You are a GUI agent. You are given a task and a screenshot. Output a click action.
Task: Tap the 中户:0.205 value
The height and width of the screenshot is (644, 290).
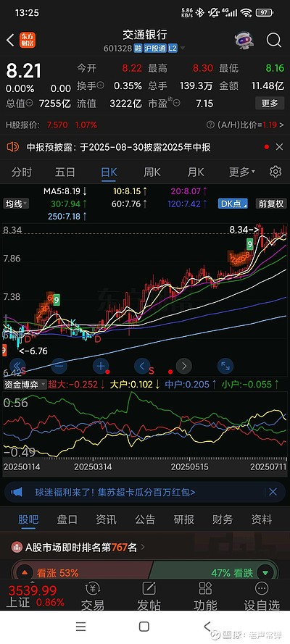coord(191,385)
